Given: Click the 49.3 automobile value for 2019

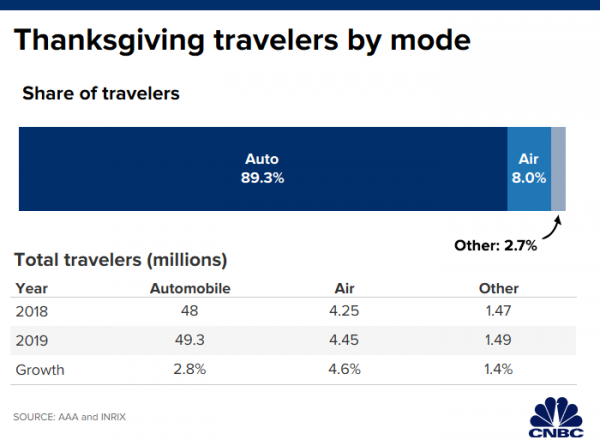Looking at the screenshot, I should (190, 340).
